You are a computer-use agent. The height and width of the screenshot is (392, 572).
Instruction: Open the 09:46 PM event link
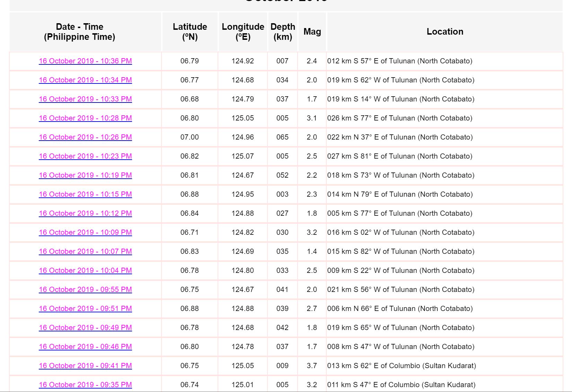85,347
